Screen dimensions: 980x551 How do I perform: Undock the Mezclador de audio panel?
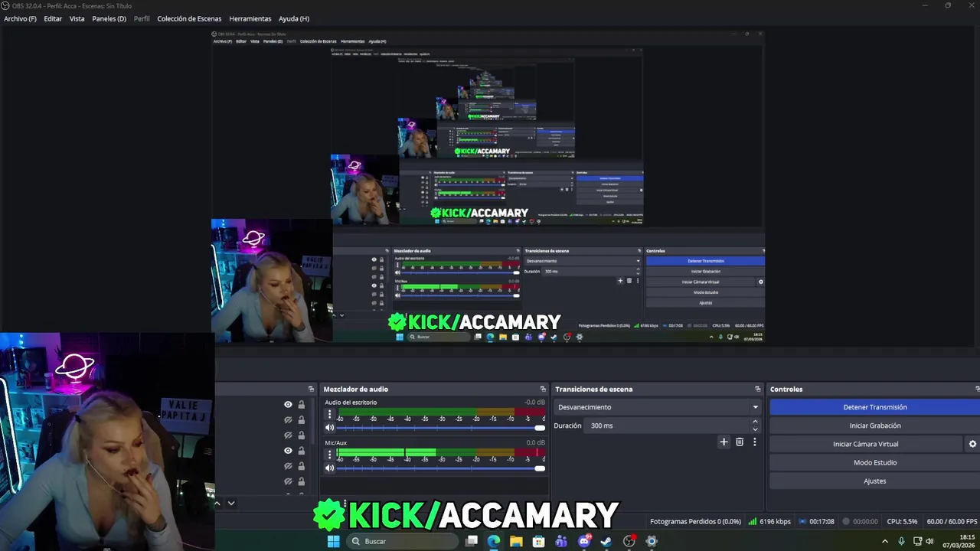coord(543,389)
